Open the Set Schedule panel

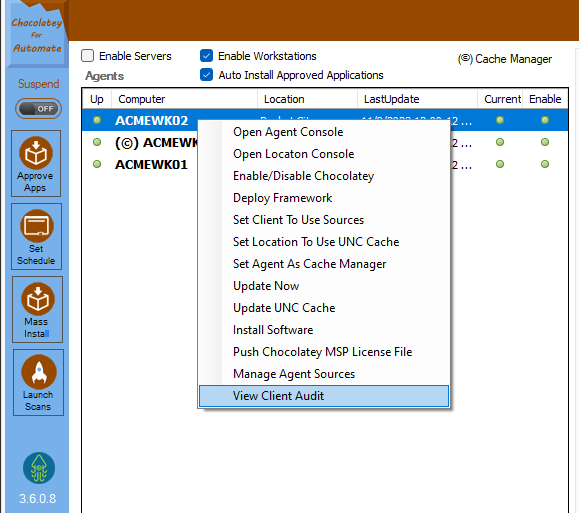tap(36, 236)
